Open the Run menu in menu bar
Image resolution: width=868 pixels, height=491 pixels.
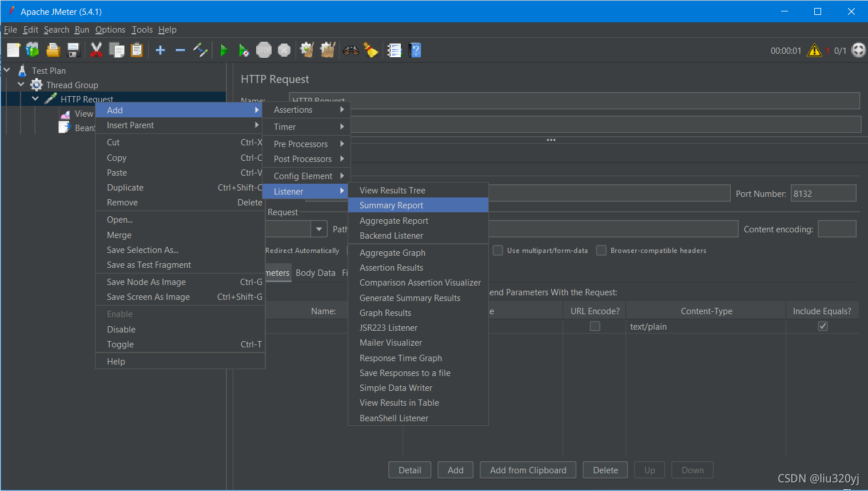(82, 30)
